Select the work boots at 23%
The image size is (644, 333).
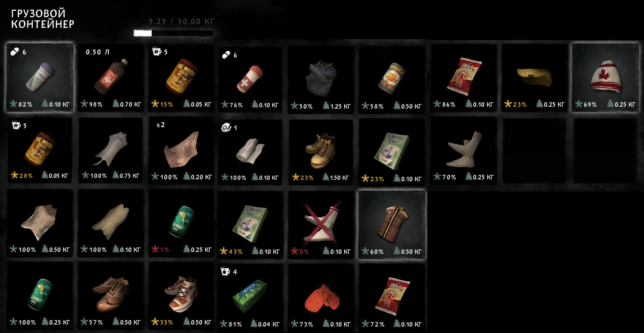point(321,152)
